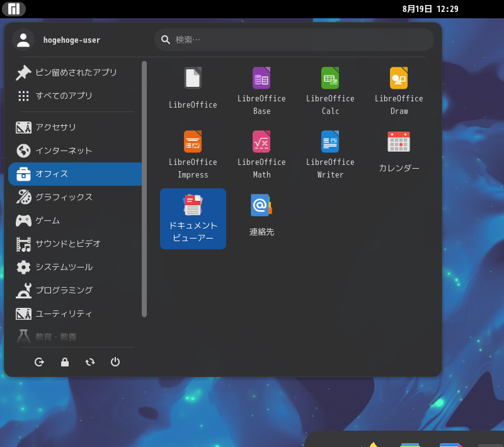504x447 pixels.
Task: Show すべてのアプリ
Action: 74,96
